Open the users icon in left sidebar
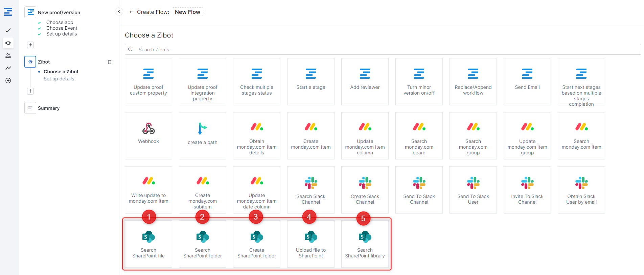The width and height of the screenshot is (644, 275). [x=8, y=55]
